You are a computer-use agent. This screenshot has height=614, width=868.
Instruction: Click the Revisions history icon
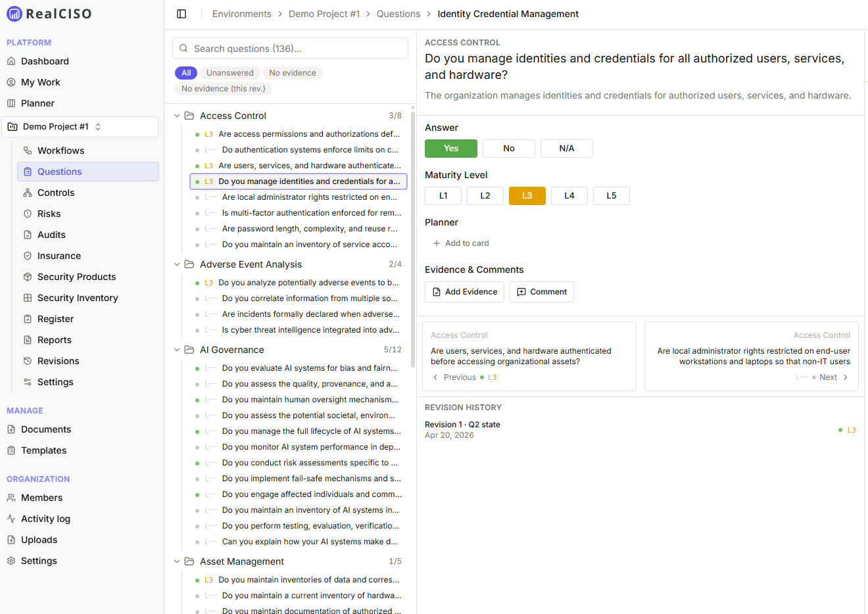click(28, 361)
